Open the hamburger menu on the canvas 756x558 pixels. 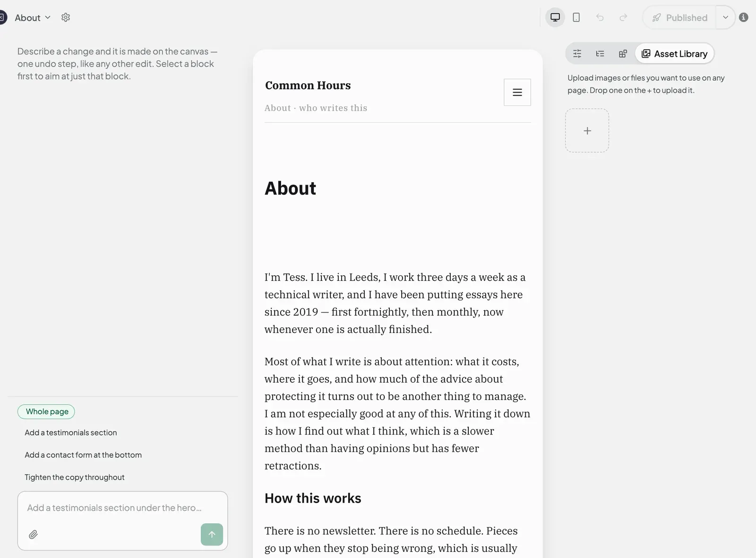[x=517, y=92]
